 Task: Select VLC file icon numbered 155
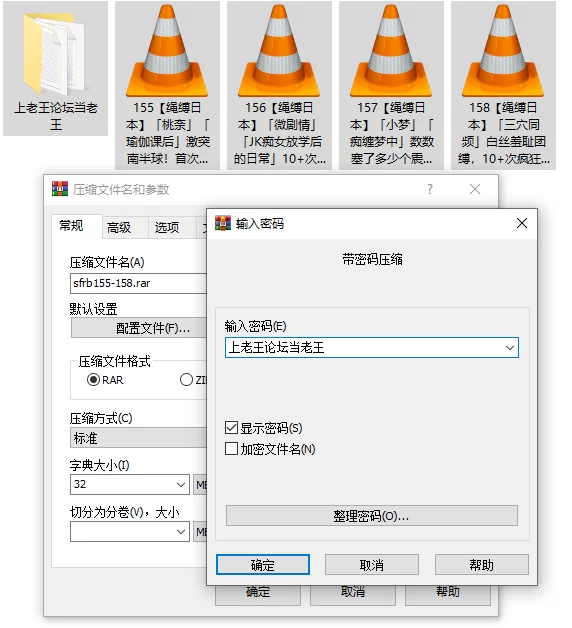tap(167, 50)
